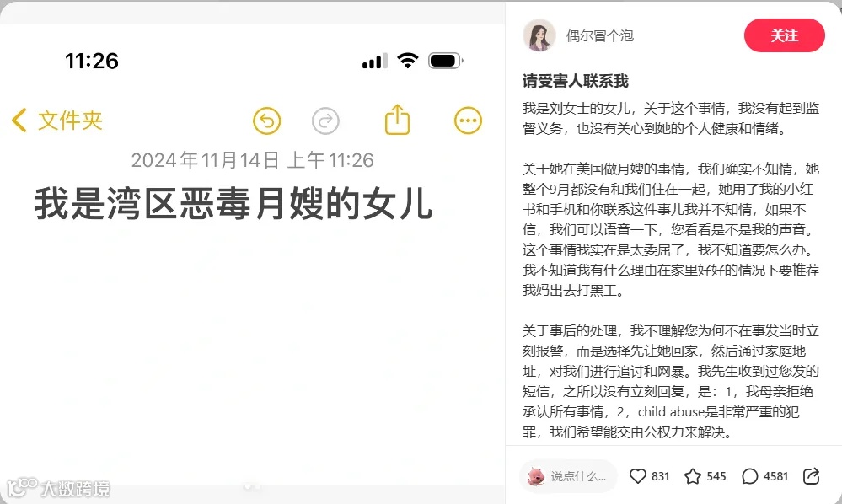Click the battery icon in phone status bar

pyautogui.click(x=445, y=61)
